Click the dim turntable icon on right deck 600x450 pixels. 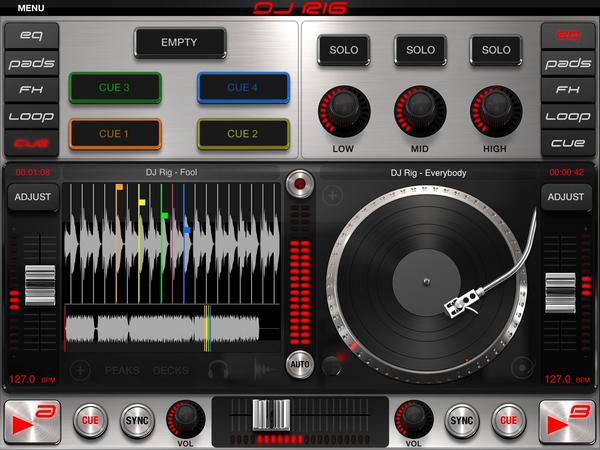tap(522, 368)
